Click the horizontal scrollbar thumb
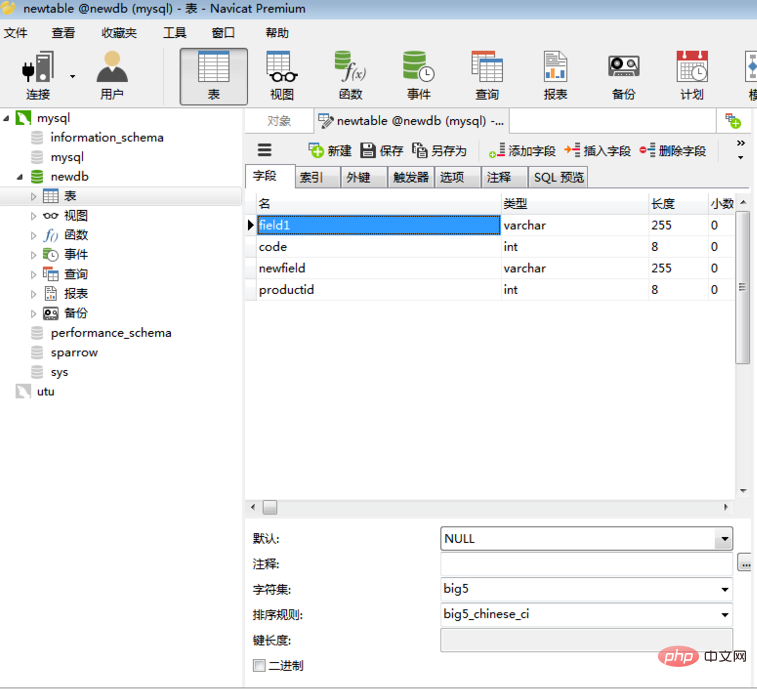 click(x=270, y=507)
